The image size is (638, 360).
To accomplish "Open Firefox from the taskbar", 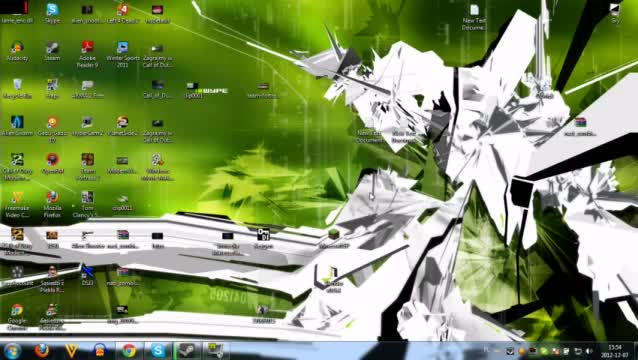I will pyautogui.click(x=42, y=350).
